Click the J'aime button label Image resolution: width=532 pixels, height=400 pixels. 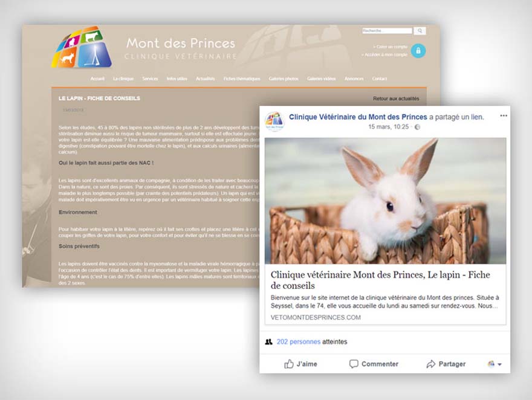pos(307,364)
